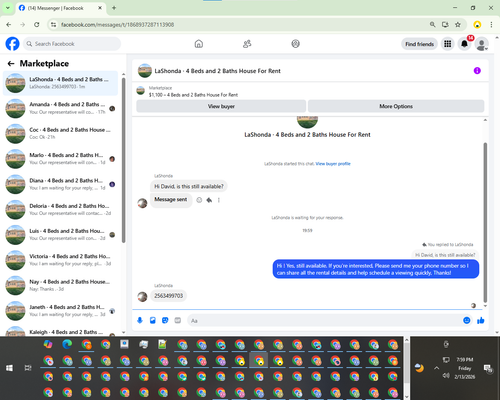Open conversation info purple icon
Image resolution: width=500 pixels, height=400 pixels.
[x=477, y=71]
